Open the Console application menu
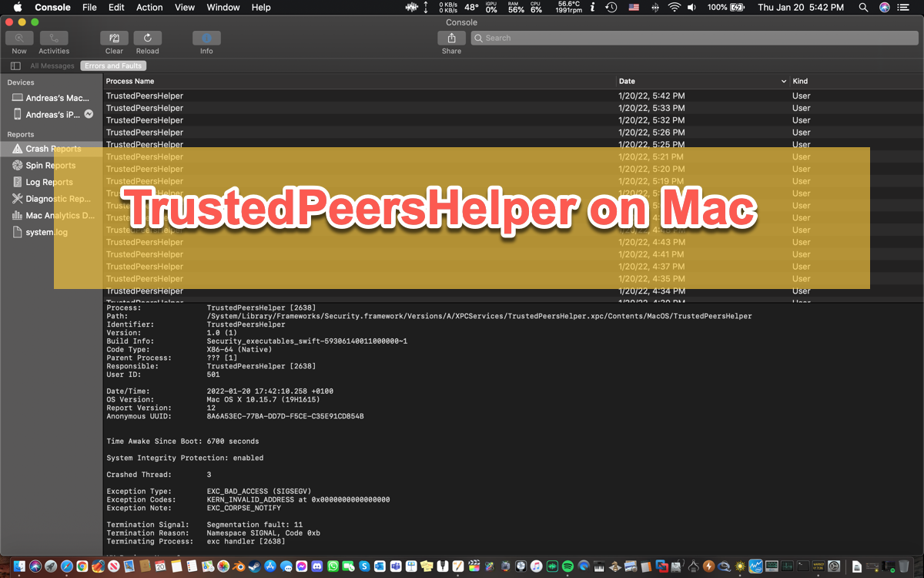Image resolution: width=924 pixels, height=578 pixels. pos(52,7)
